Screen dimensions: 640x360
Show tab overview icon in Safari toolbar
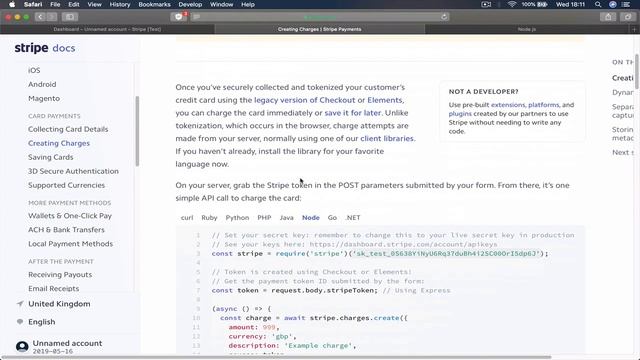(627, 17)
